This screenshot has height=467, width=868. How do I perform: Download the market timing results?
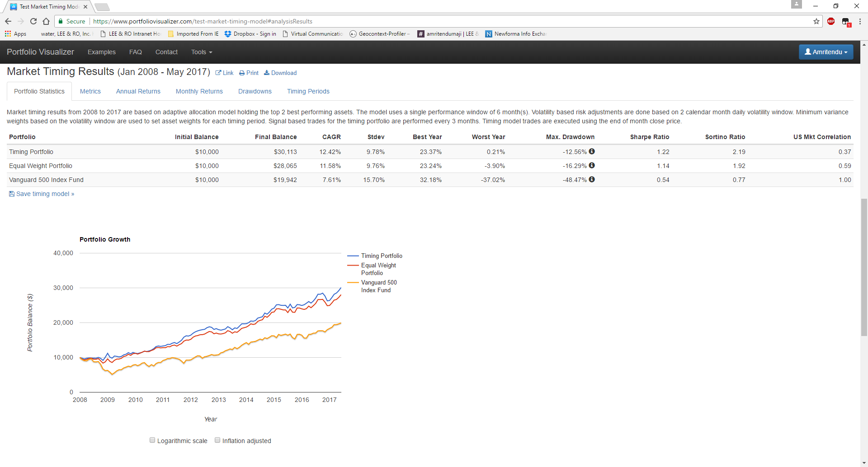(x=280, y=73)
